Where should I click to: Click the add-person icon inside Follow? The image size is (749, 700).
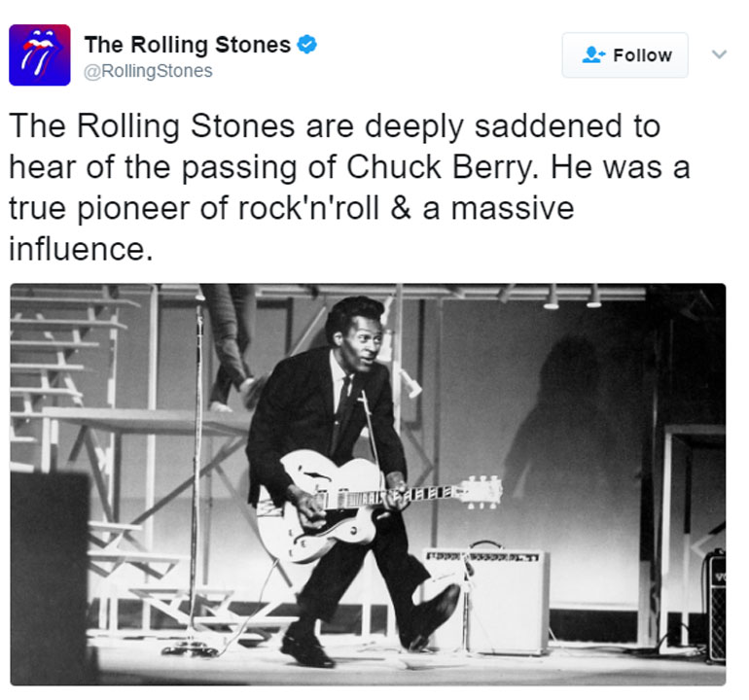click(593, 55)
